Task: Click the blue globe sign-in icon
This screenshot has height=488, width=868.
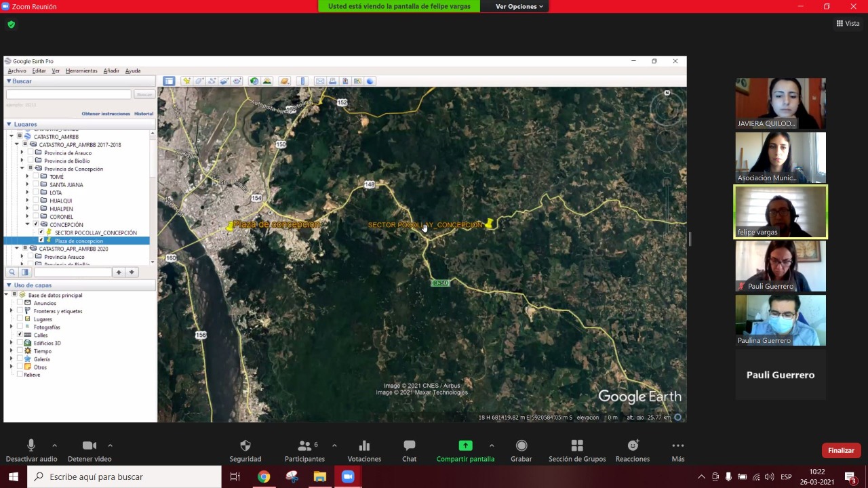Action: click(370, 81)
